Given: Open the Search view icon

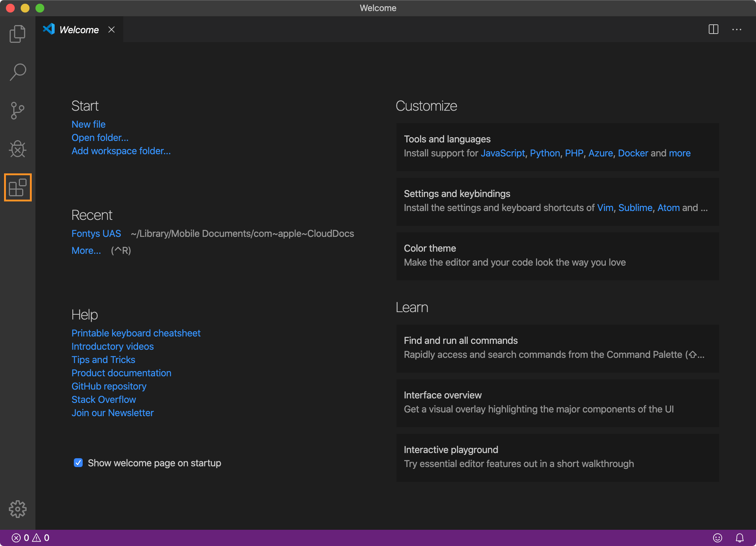Looking at the screenshot, I should [17, 72].
